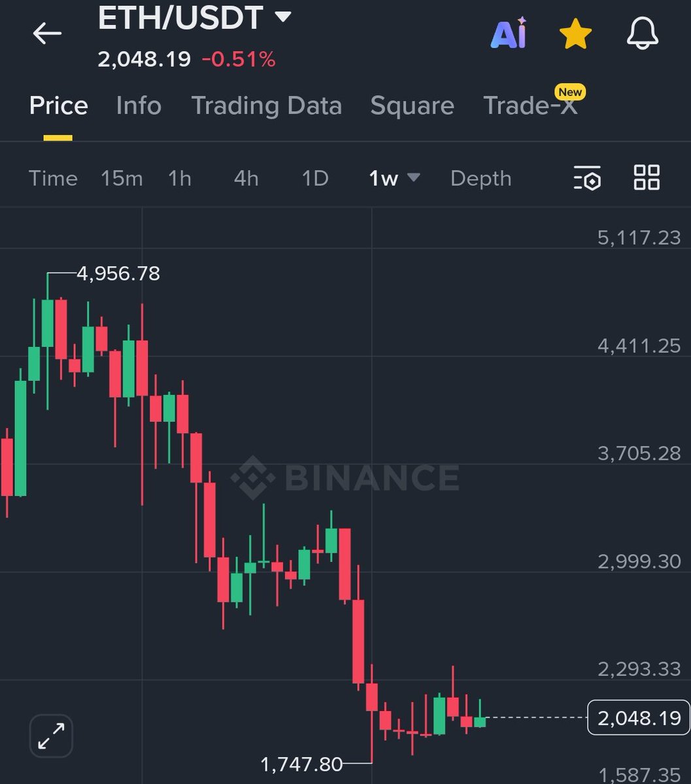Toggle the favorite star icon
691x784 pixels.
(575, 34)
